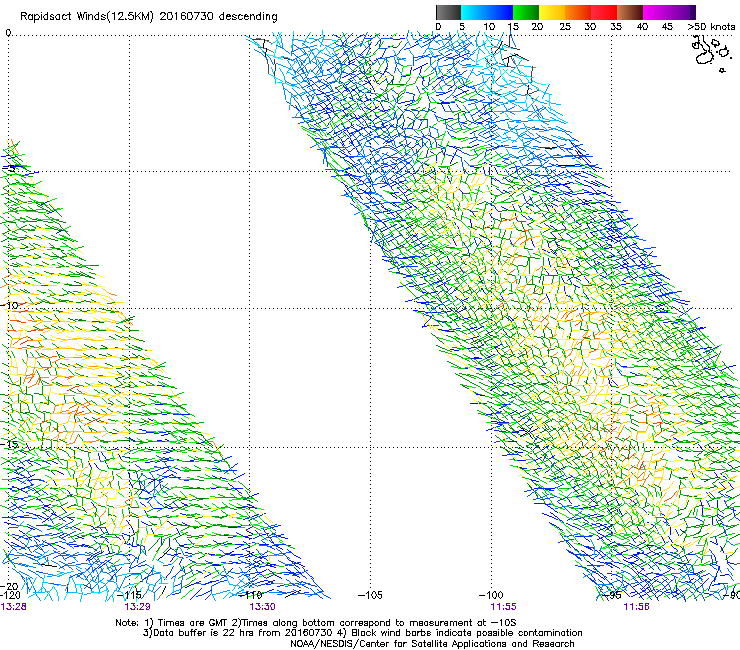740x650 pixels.
Task: Click the '>50 knots' legend label
Action: coord(711,27)
